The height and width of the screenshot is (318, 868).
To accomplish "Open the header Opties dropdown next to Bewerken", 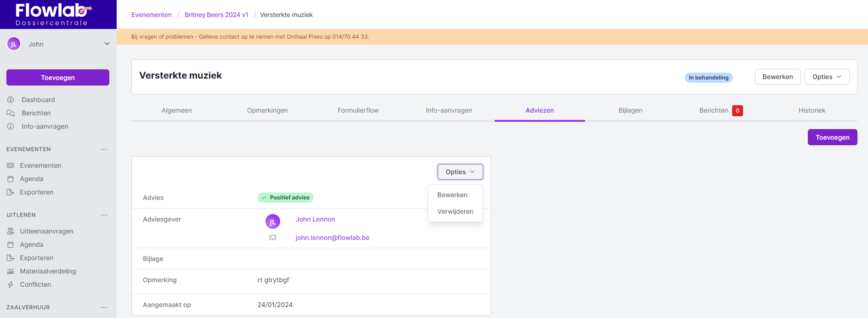I will tap(827, 77).
